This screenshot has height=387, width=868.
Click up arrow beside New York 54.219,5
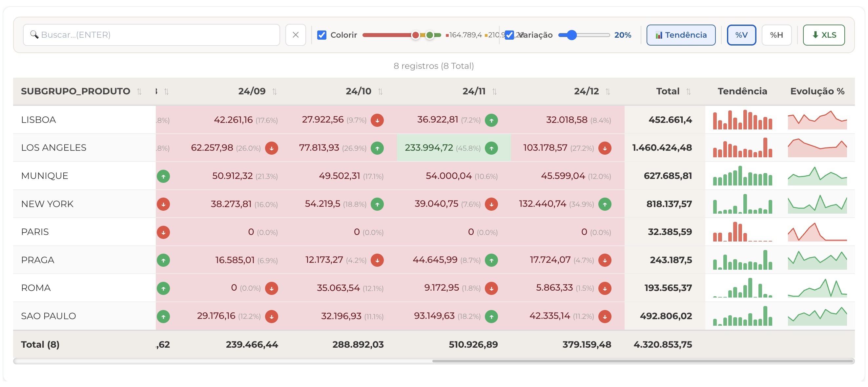(x=377, y=204)
